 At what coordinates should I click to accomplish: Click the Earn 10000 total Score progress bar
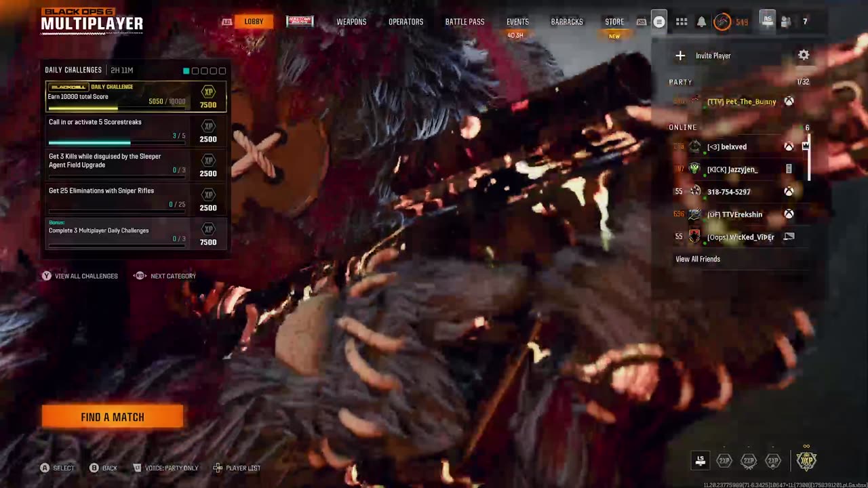click(x=117, y=108)
